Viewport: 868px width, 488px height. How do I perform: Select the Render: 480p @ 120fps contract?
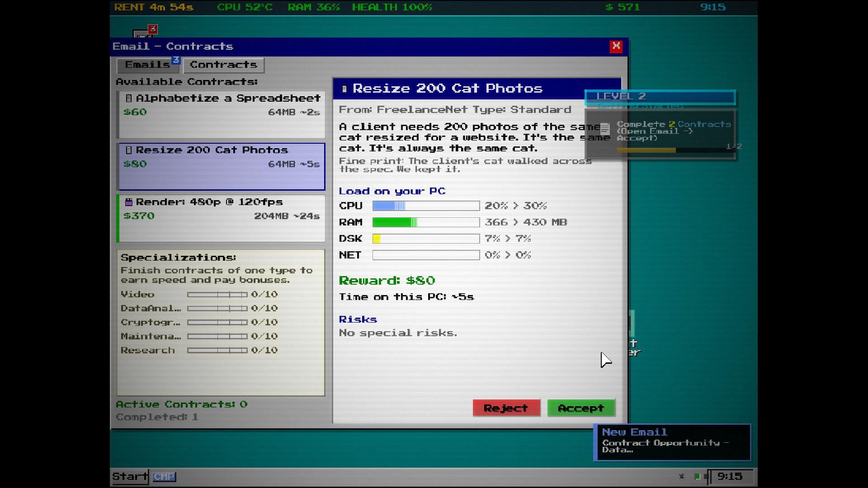[x=221, y=218]
